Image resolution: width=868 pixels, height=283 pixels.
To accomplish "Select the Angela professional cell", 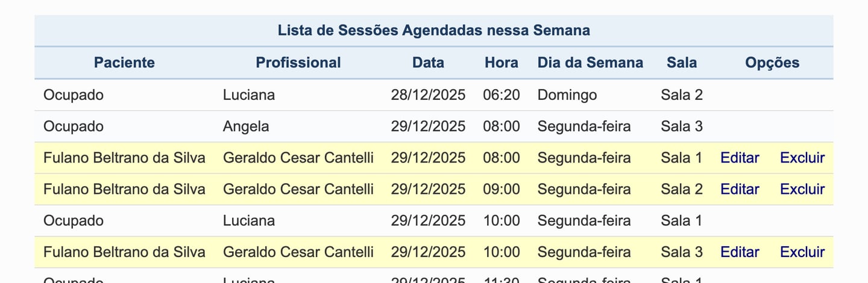I will [246, 126].
